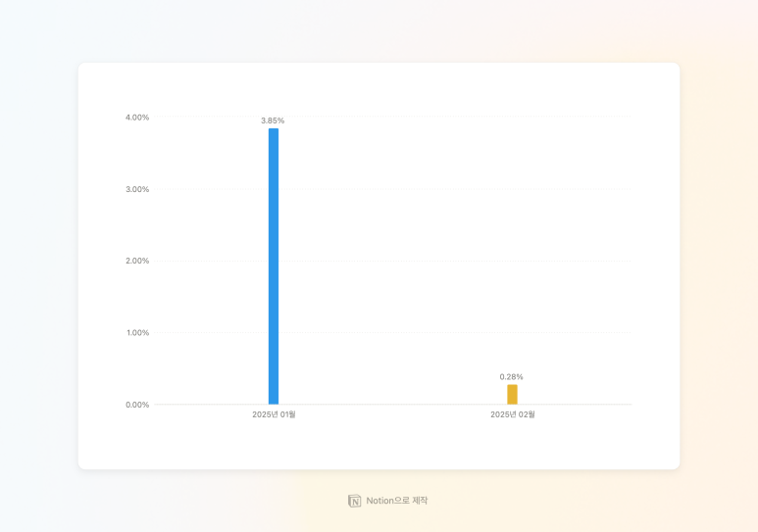Select the 0.28% data label
The width and height of the screenshot is (758, 532).
[x=511, y=377]
